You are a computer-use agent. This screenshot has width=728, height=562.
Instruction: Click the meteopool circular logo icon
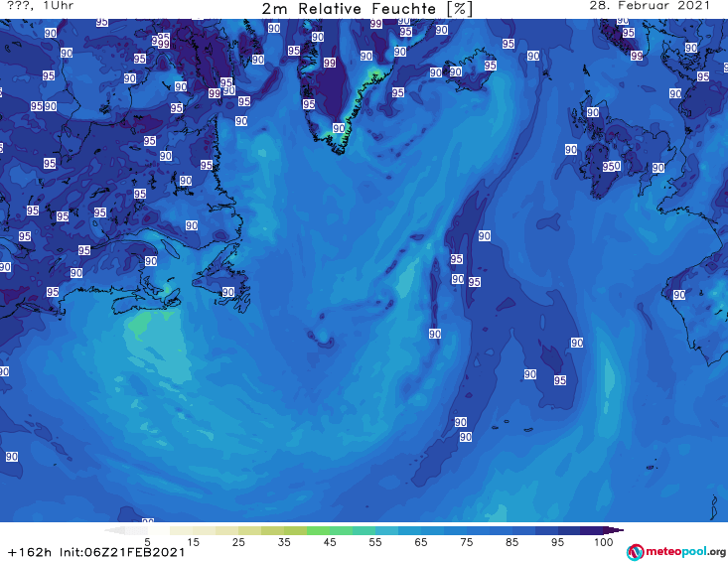pos(635,552)
